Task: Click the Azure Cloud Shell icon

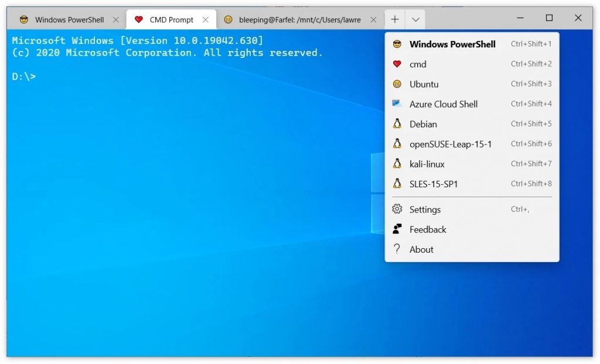Action: (397, 104)
